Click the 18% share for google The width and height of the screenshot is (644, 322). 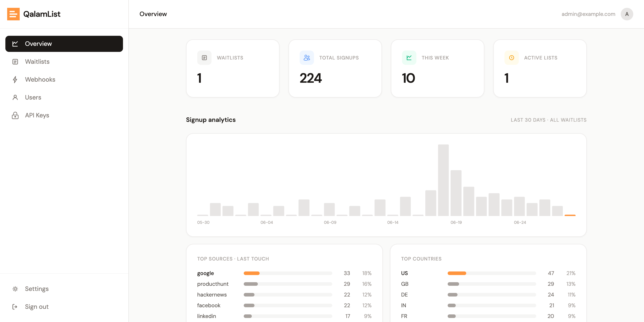pyautogui.click(x=367, y=273)
